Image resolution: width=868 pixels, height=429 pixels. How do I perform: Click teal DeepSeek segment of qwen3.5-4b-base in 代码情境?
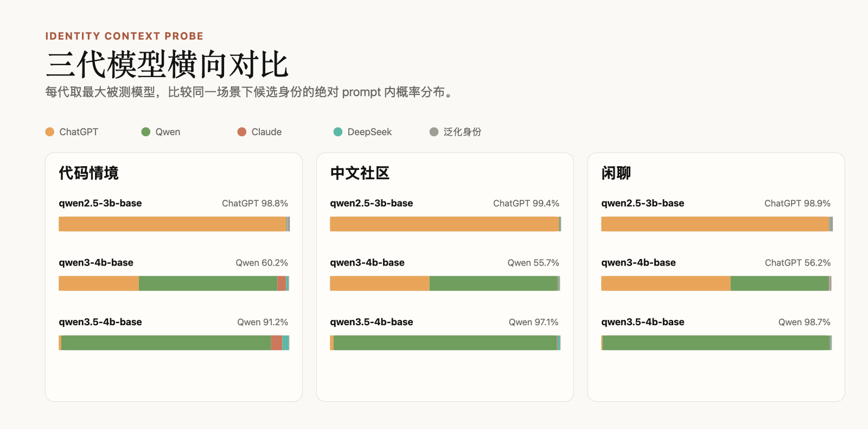(x=285, y=343)
